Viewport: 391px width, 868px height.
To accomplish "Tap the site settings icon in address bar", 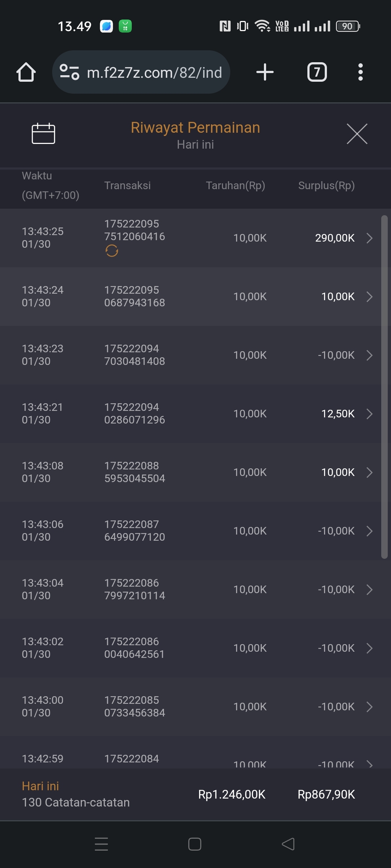I will click(x=69, y=72).
